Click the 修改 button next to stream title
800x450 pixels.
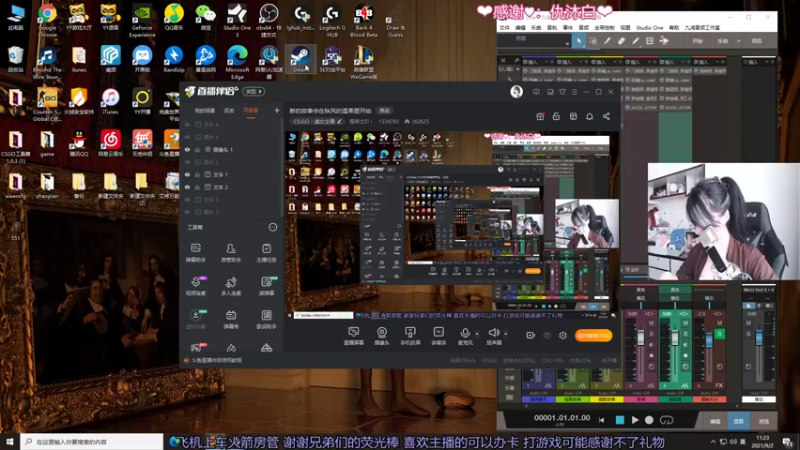tap(384, 111)
